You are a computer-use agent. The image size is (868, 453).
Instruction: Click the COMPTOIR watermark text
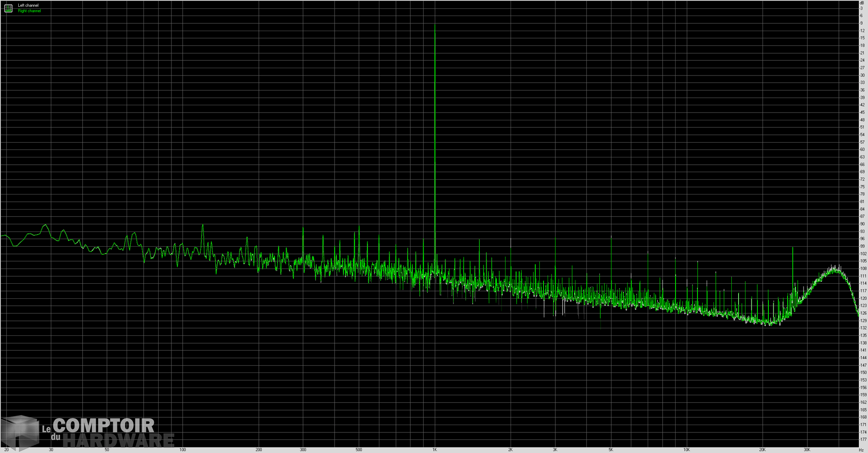[104, 426]
